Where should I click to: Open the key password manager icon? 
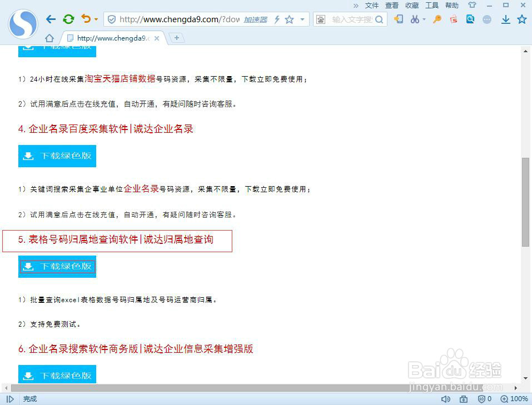tap(437, 19)
